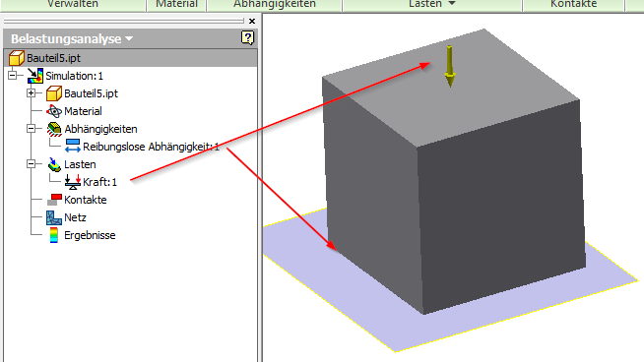The height and width of the screenshot is (362, 644).
Task: Open the Abhängigkeiten ribbon panel
Action: click(x=275, y=4)
